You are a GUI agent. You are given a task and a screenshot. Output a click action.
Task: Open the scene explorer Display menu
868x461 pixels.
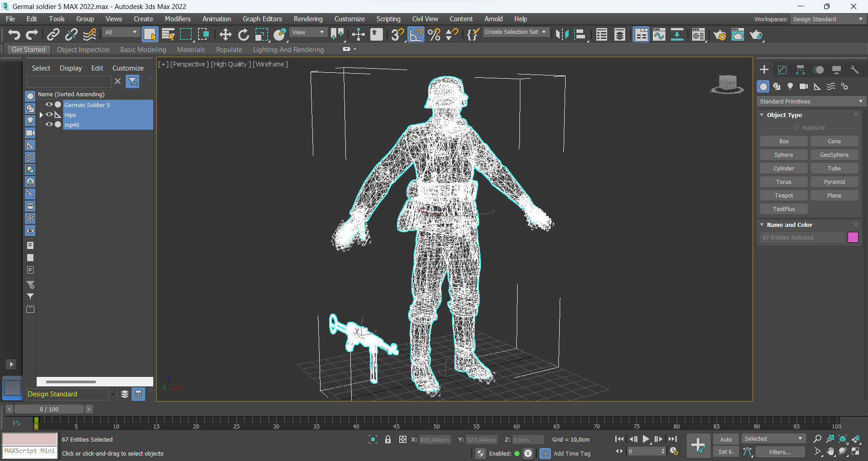[x=71, y=68]
